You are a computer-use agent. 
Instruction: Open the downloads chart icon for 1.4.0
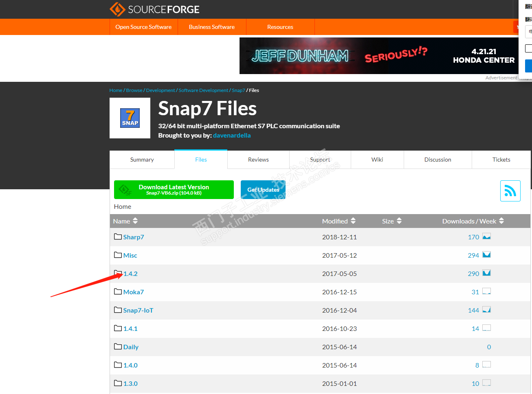[x=486, y=365]
